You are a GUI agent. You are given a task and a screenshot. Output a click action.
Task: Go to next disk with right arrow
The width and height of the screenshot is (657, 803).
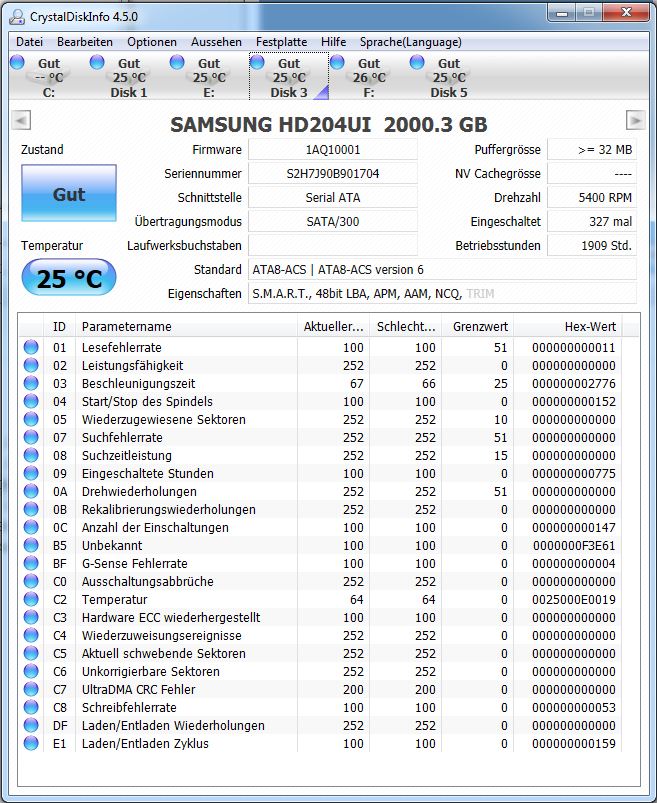click(635, 120)
